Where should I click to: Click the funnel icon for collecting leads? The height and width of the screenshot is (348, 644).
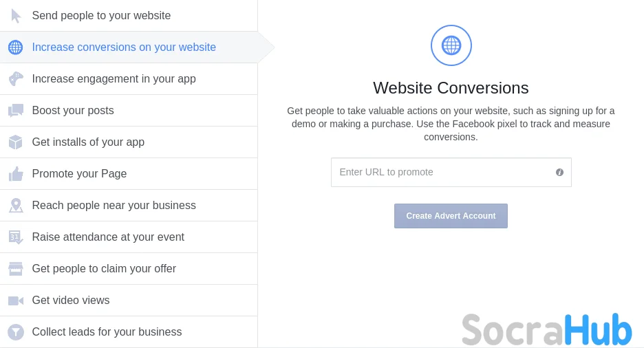[15, 332]
